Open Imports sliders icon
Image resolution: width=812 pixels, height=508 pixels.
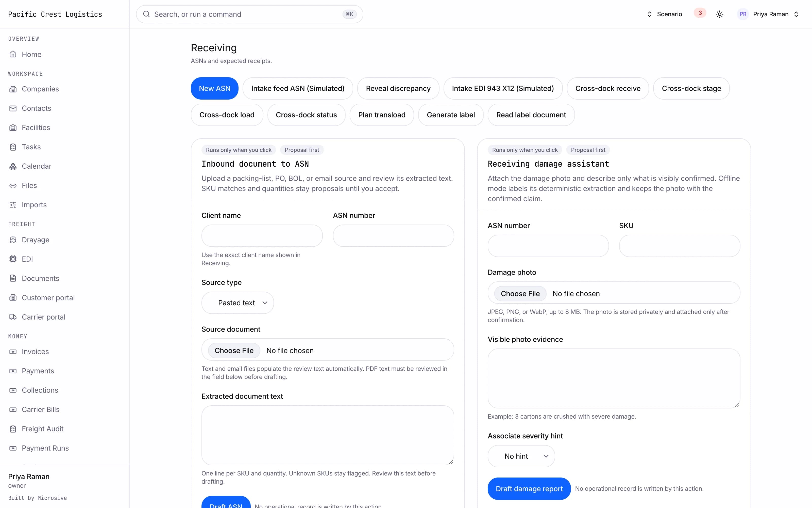(x=13, y=205)
